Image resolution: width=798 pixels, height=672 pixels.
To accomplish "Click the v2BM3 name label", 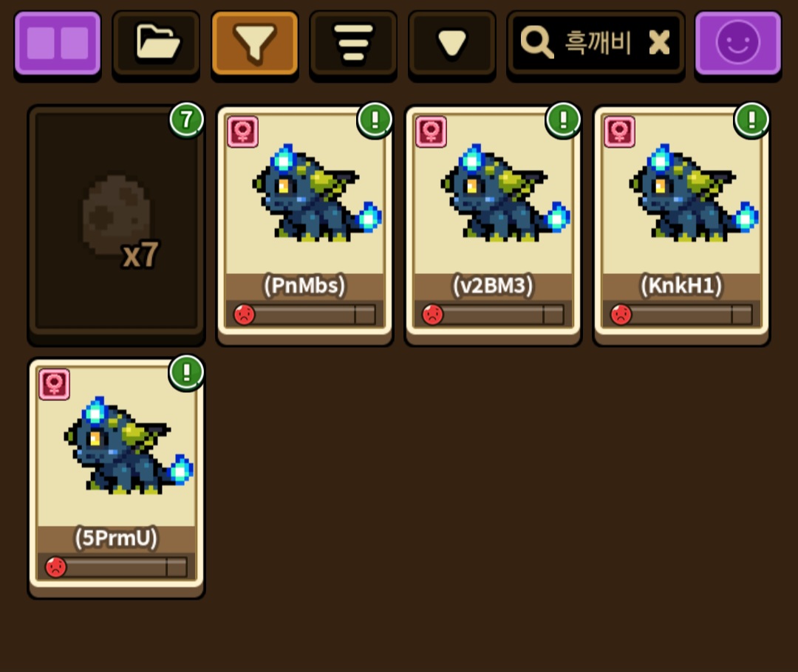I will click(x=493, y=286).
